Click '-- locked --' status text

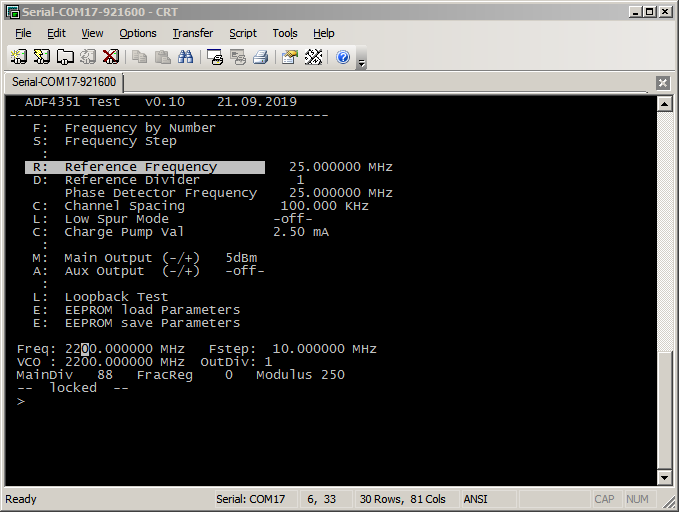[73, 388]
